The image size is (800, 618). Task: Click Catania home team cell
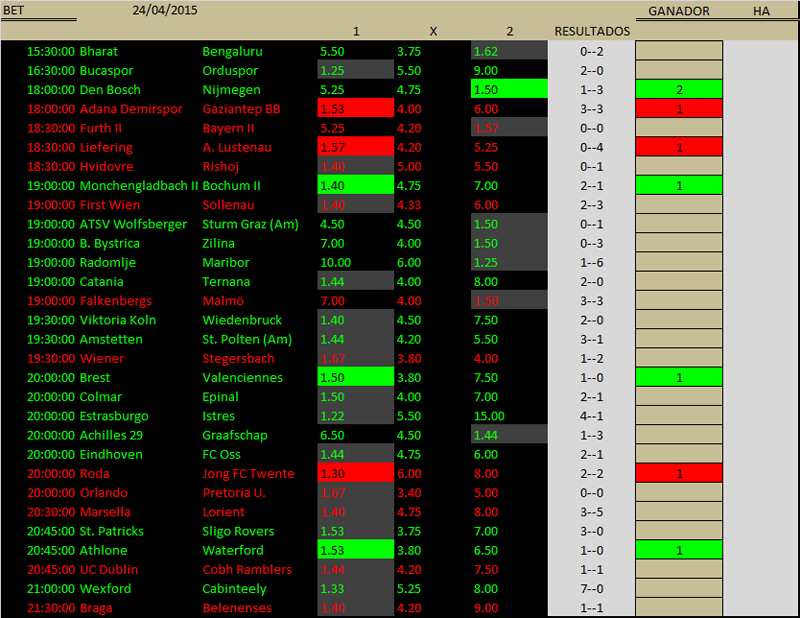[x=101, y=282]
